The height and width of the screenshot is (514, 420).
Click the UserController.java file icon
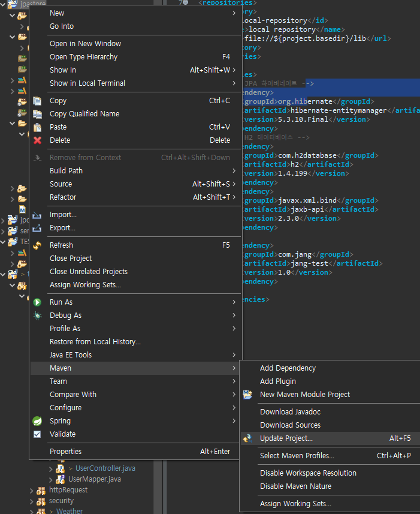click(61, 468)
